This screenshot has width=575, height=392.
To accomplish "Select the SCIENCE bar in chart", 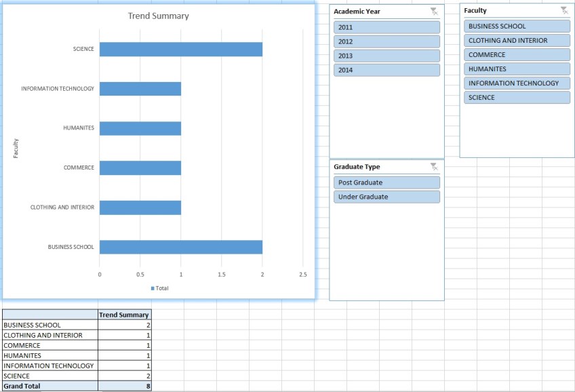I will click(x=180, y=50).
